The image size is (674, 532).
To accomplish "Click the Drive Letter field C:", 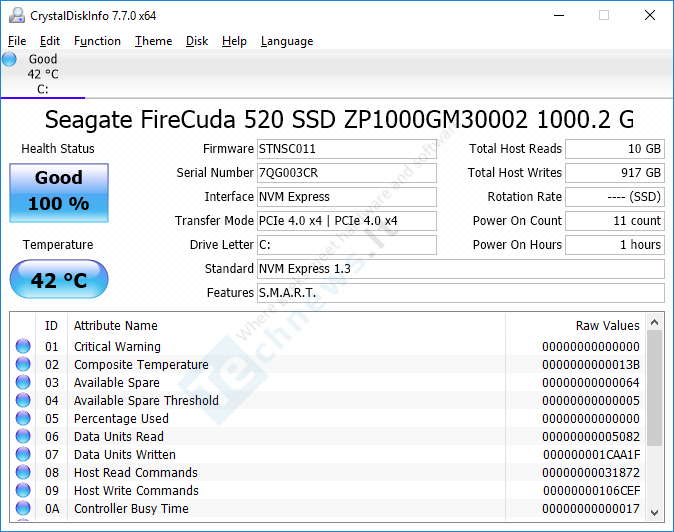I will (x=346, y=245).
